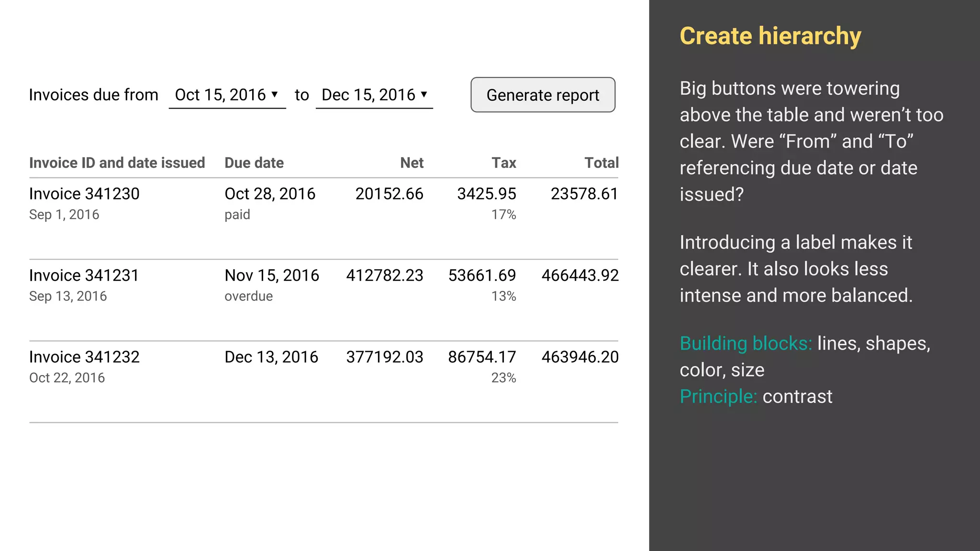Select the 23% tax rate text
Viewport: 980px width, 551px height.
point(503,378)
